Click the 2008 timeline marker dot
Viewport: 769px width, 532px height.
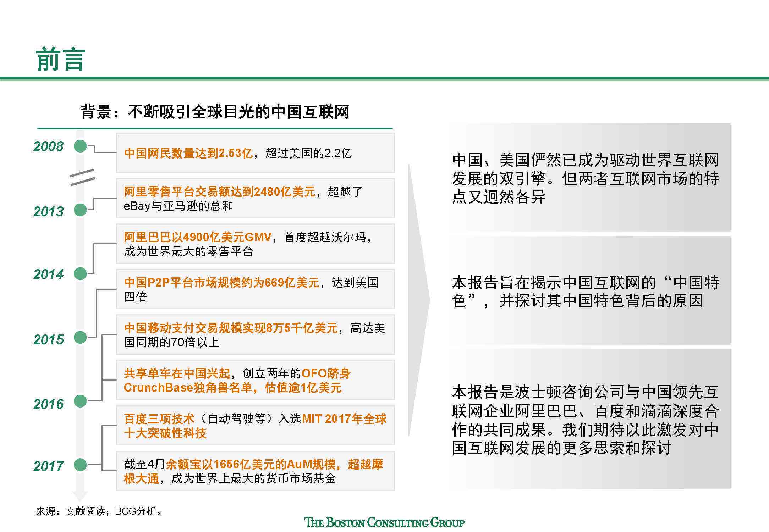(80, 146)
